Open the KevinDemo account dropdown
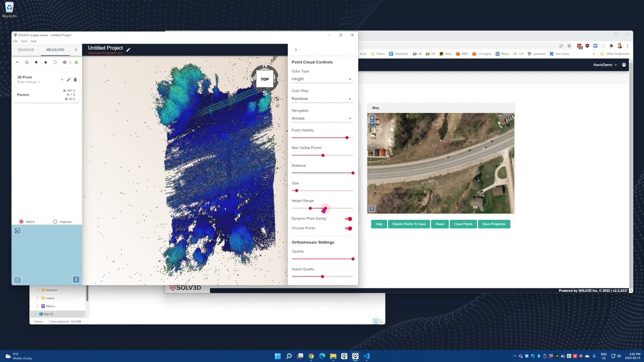Screen dimensions: 644x362 604,65
